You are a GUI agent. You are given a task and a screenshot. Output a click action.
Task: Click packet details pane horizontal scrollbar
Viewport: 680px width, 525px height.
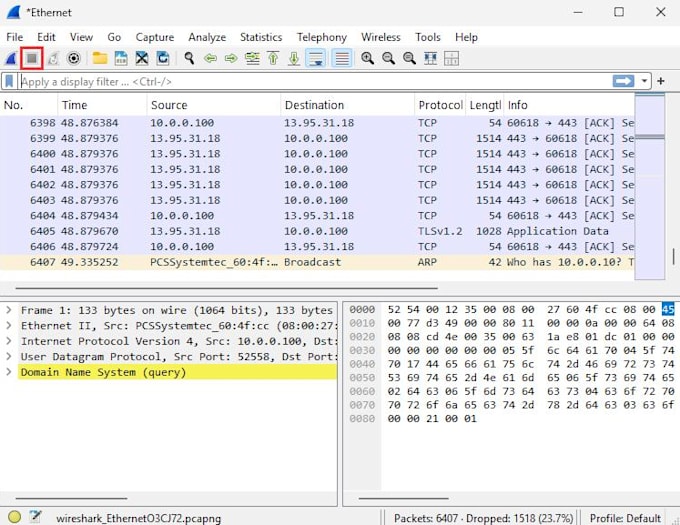(x=71, y=499)
